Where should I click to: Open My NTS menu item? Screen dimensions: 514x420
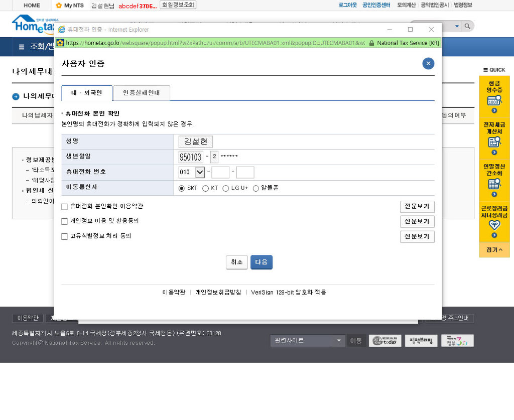tap(70, 5)
